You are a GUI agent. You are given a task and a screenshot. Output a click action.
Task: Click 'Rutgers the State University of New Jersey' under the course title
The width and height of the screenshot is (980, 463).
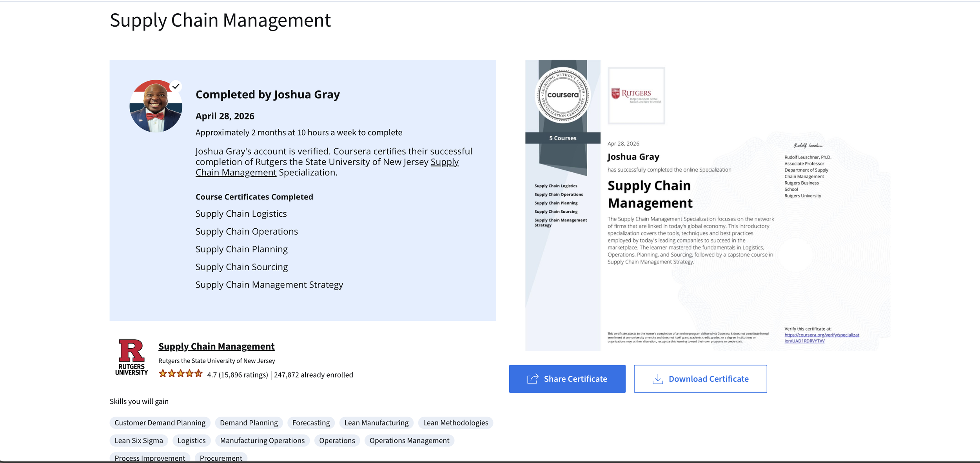[x=217, y=361]
